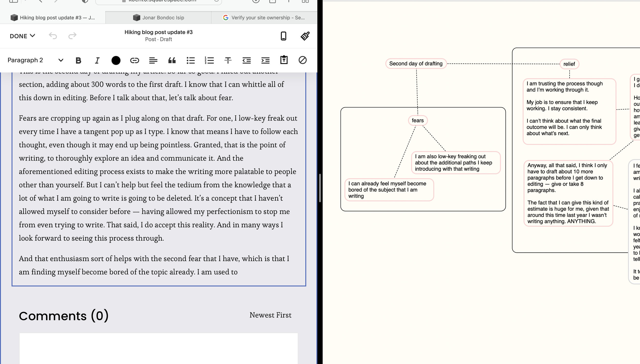Select the 'I am trusting the process' node
The height and width of the screenshot is (364, 640).
[569, 111]
